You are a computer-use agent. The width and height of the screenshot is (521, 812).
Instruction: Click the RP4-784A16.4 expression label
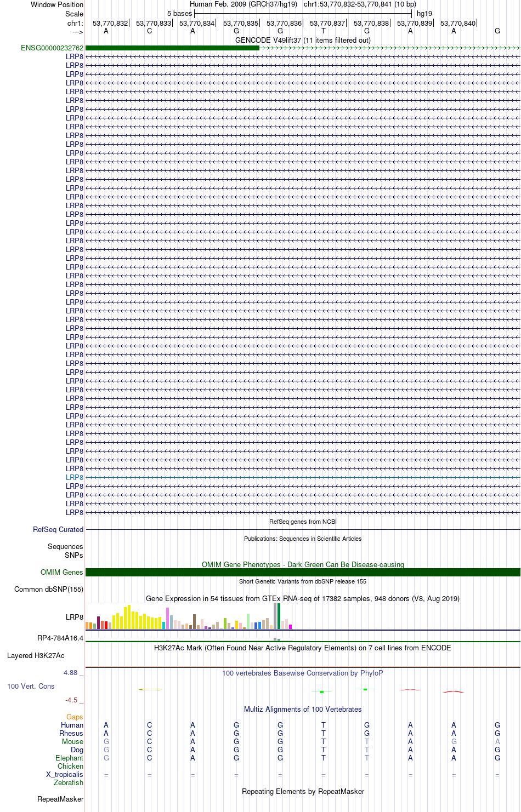60,638
